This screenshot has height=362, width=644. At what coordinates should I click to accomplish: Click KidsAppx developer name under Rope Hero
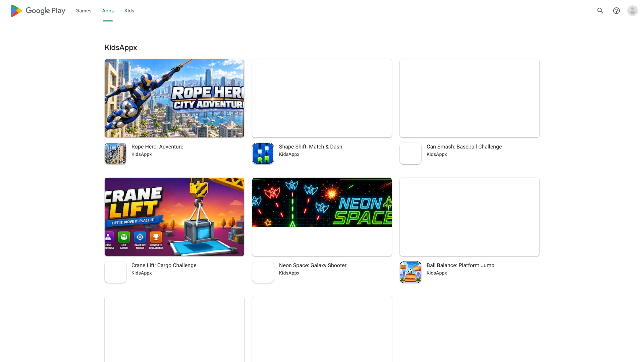click(142, 155)
